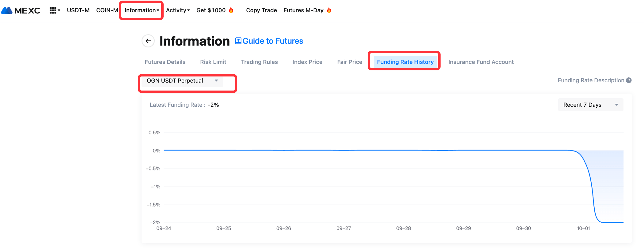This screenshot has width=644, height=249.
Task: Open the Trading Rules tab
Action: (x=259, y=62)
